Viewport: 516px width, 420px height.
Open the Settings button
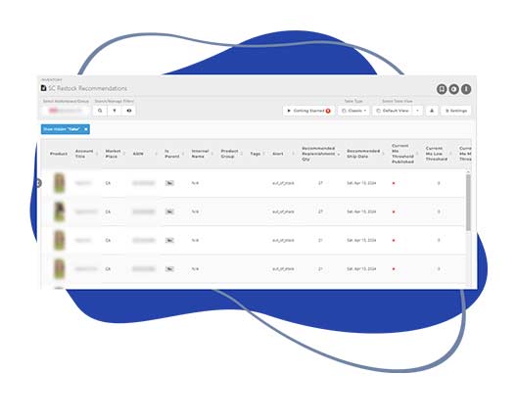pos(456,111)
